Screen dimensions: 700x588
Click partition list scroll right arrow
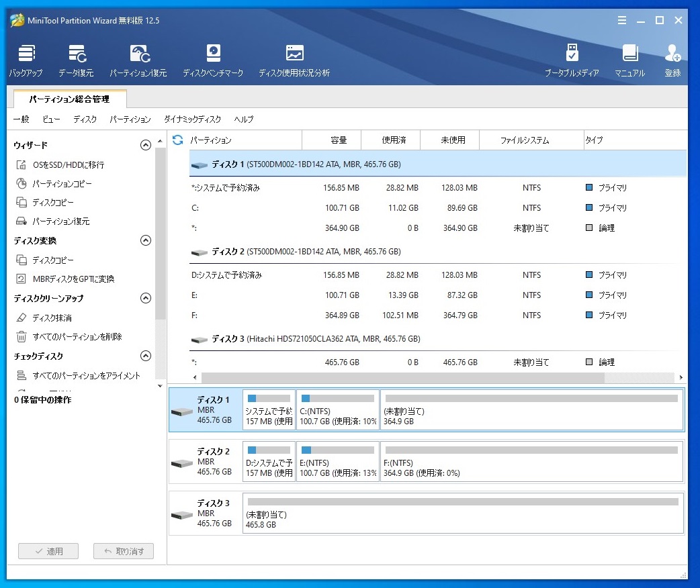click(681, 377)
